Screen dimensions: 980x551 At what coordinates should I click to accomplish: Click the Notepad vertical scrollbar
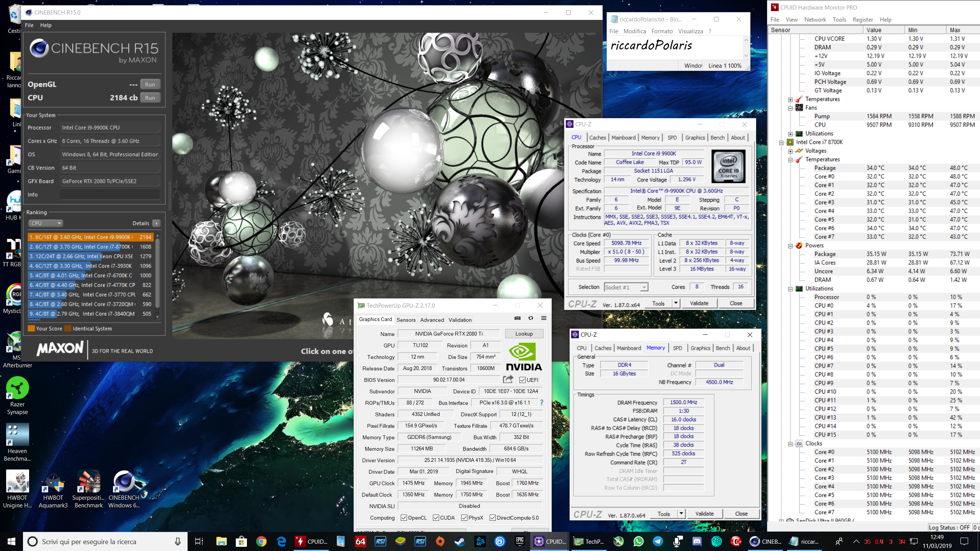click(x=746, y=47)
